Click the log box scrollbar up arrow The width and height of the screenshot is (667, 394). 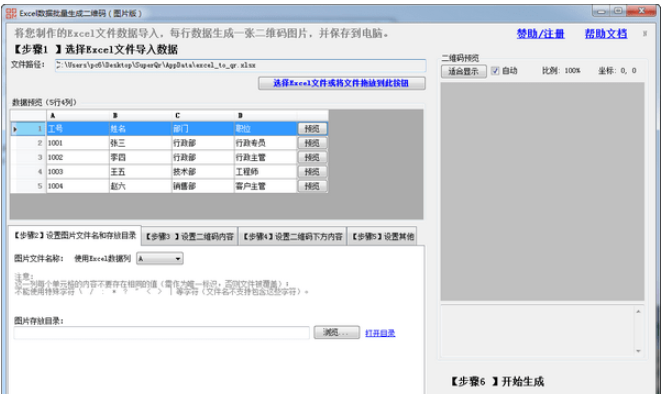[638, 312]
